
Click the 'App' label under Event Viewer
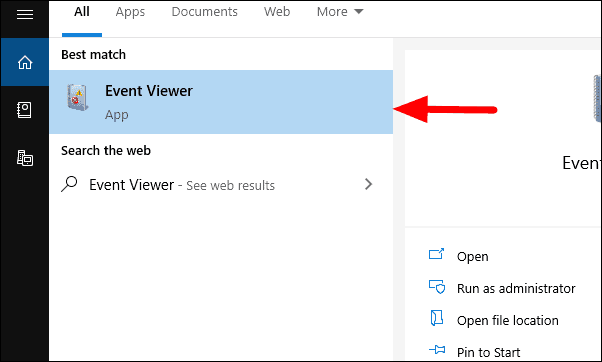tap(117, 115)
